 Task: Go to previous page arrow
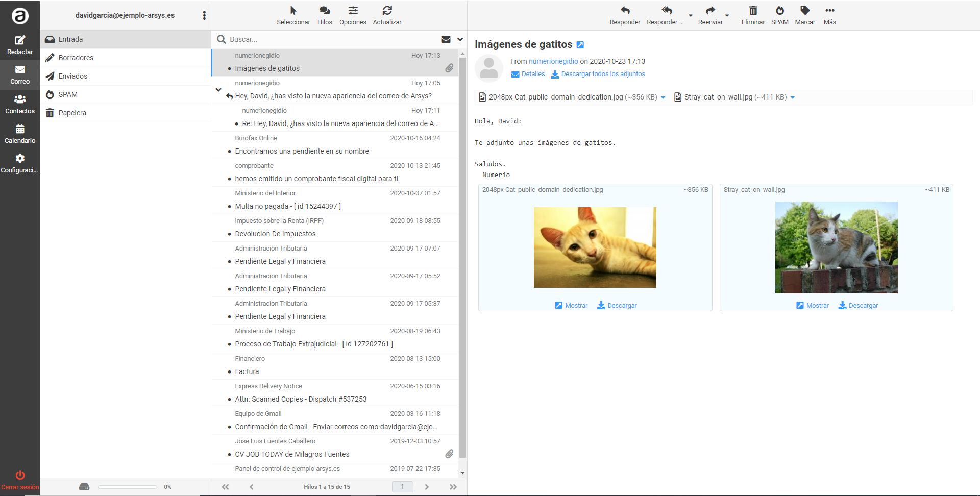click(x=251, y=487)
